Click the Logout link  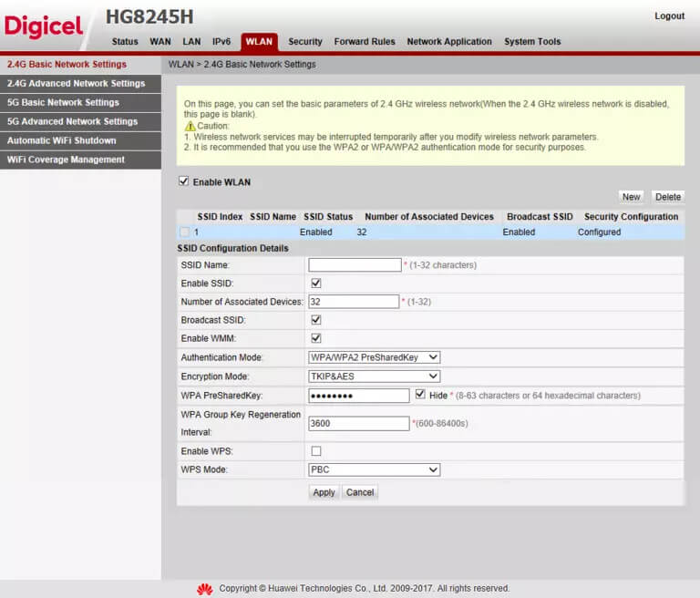pos(669,16)
